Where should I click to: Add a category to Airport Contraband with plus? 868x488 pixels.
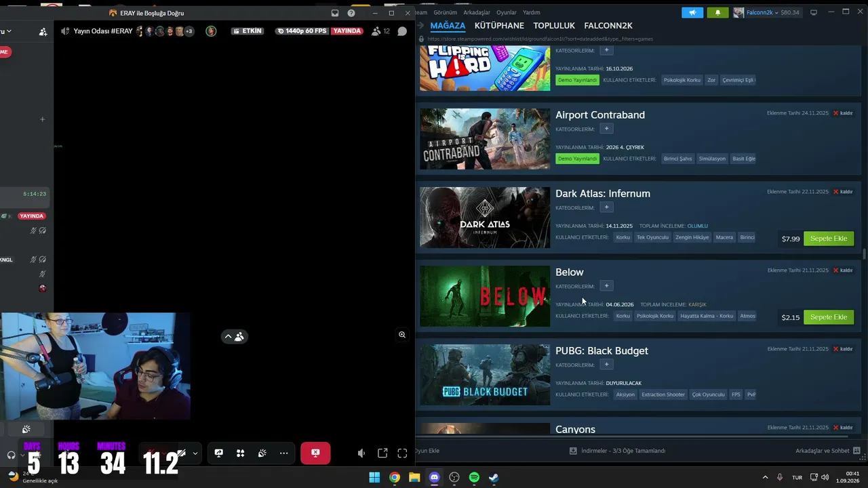[606, 129]
